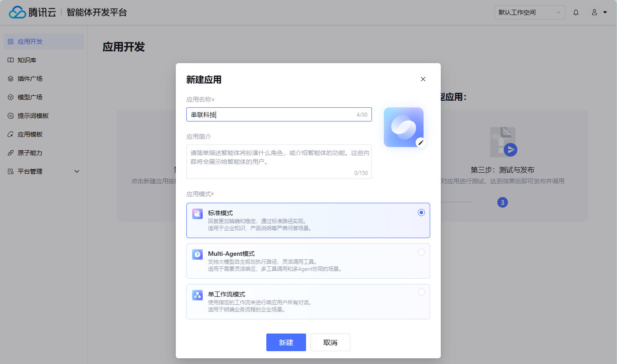Viewport: 617px width, 364px height.
Task: Open the 默认工作空间 workspace dropdown
Action: pos(530,12)
